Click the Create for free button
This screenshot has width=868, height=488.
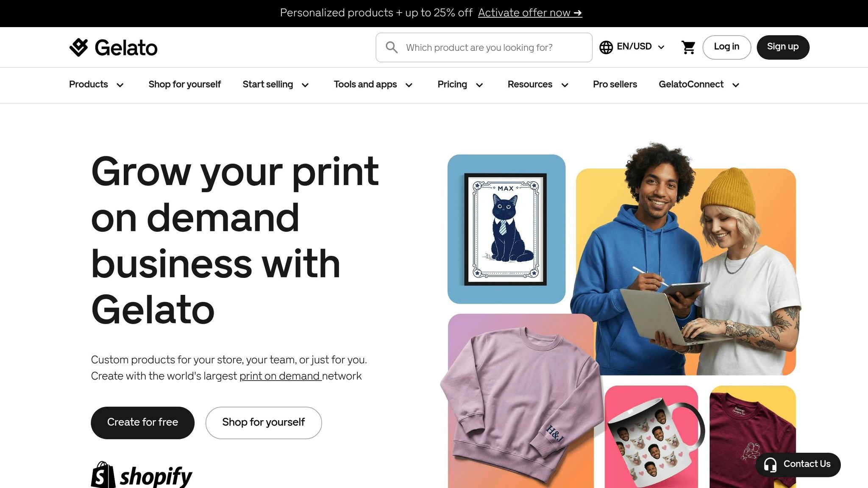coord(142,423)
